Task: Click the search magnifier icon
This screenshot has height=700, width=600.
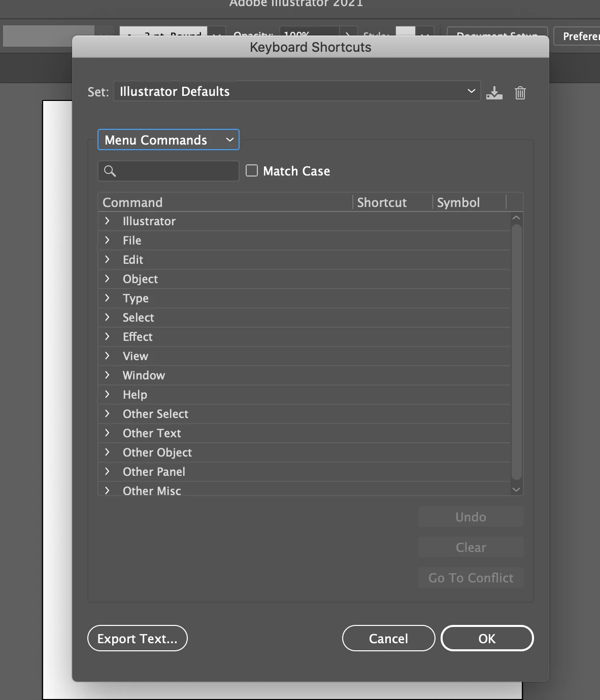Action: [x=110, y=171]
